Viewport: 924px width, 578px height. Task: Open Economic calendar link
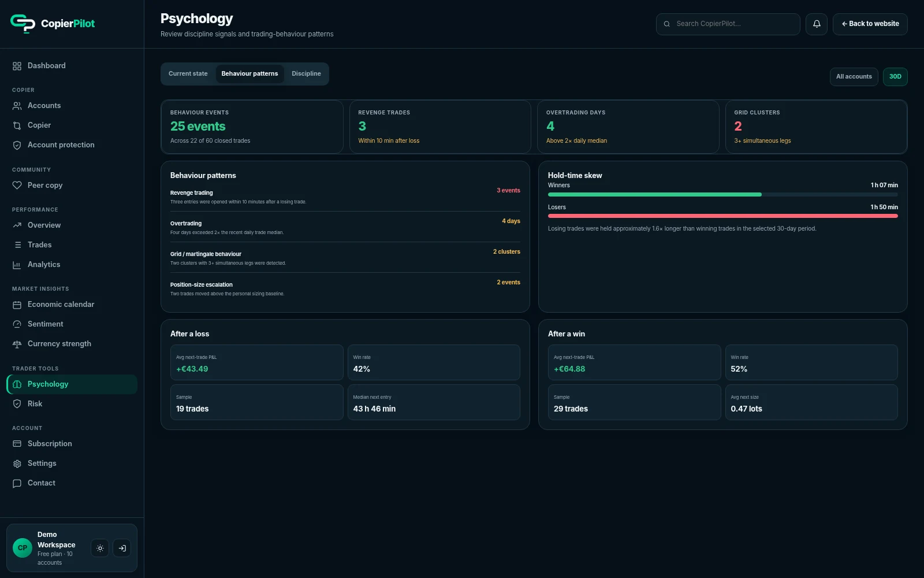(72, 305)
